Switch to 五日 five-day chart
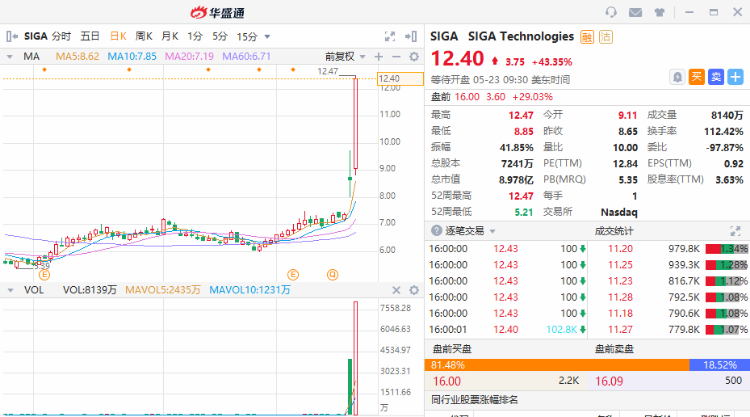This screenshot has height=417, width=750. [x=90, y=36]
